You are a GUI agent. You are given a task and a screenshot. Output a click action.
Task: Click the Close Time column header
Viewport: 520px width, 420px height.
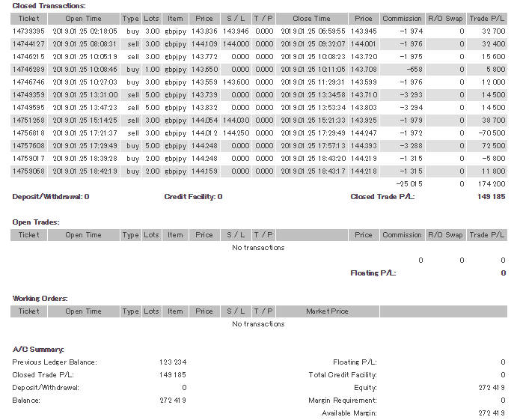pyautogui.click(x=311, y=18)
